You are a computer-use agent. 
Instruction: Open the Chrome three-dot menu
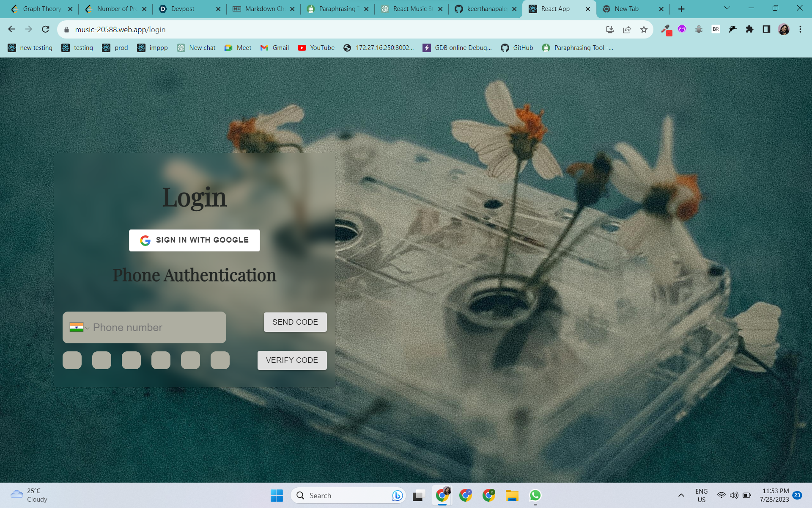tap(800, 29)
